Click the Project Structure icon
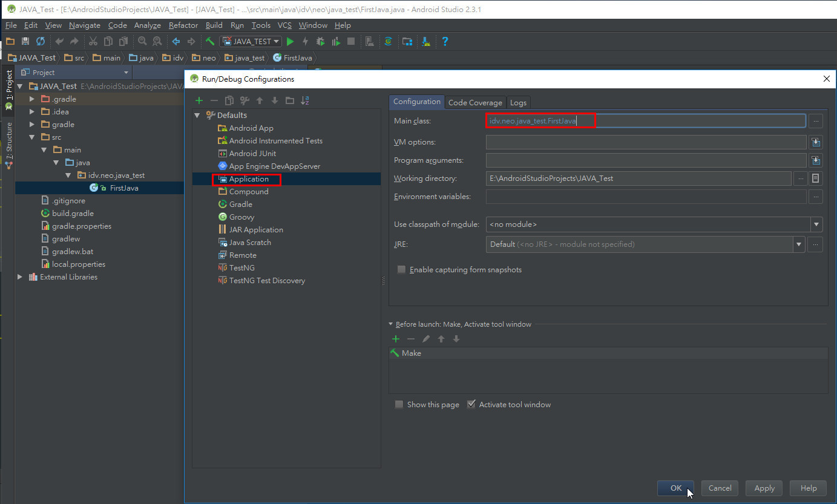837x504 pixels. [x=407, y=42]
